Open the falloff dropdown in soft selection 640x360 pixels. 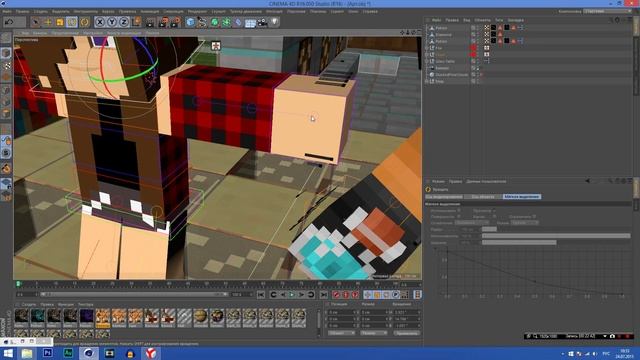471,223
